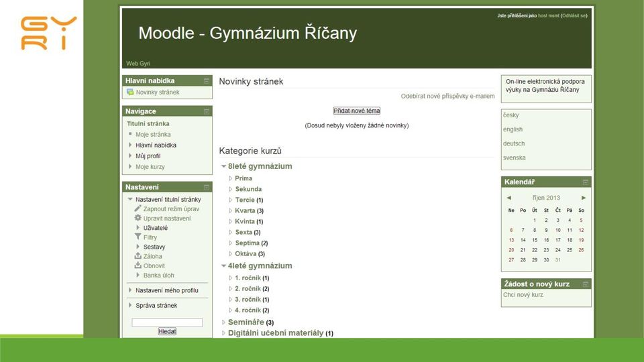Click Zapnout režim úprav link
The width and height of the screenshot is (644, 362).
coord(171,209)
